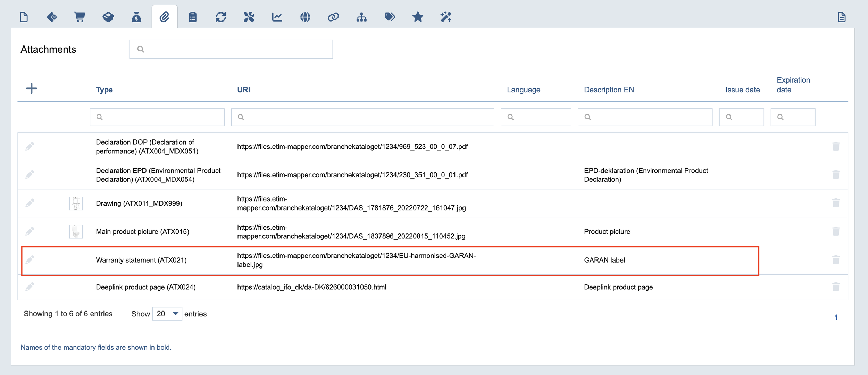Screen dimensions: 868x375
Task: Sort by the Type column header
Action: (x=104, y=90)
